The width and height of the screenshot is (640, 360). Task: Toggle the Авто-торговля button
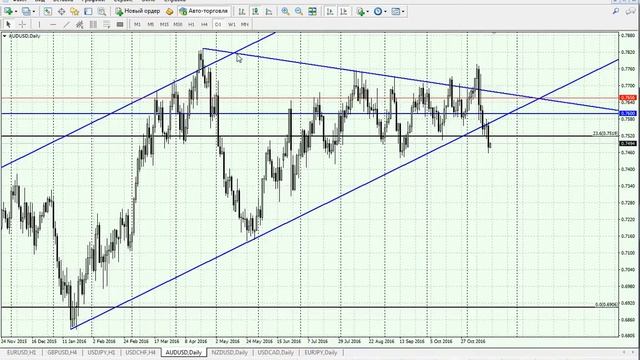pos(203,11)
